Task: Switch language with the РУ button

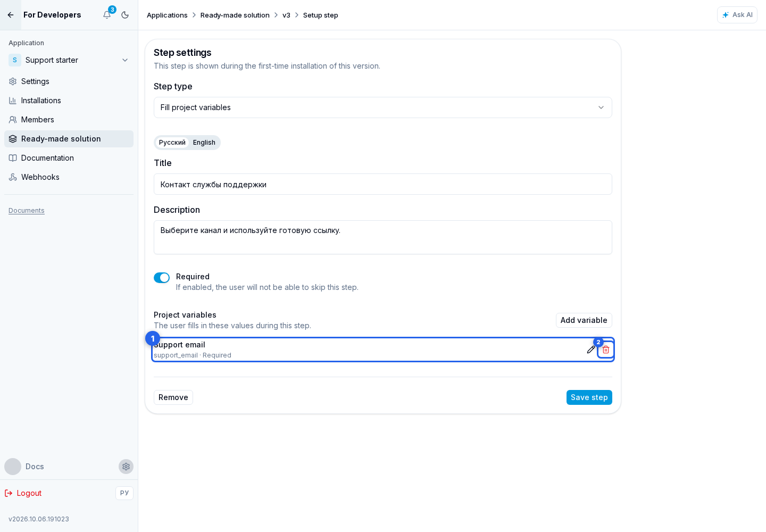Action: pyautogui.click(x=124, y=493)
